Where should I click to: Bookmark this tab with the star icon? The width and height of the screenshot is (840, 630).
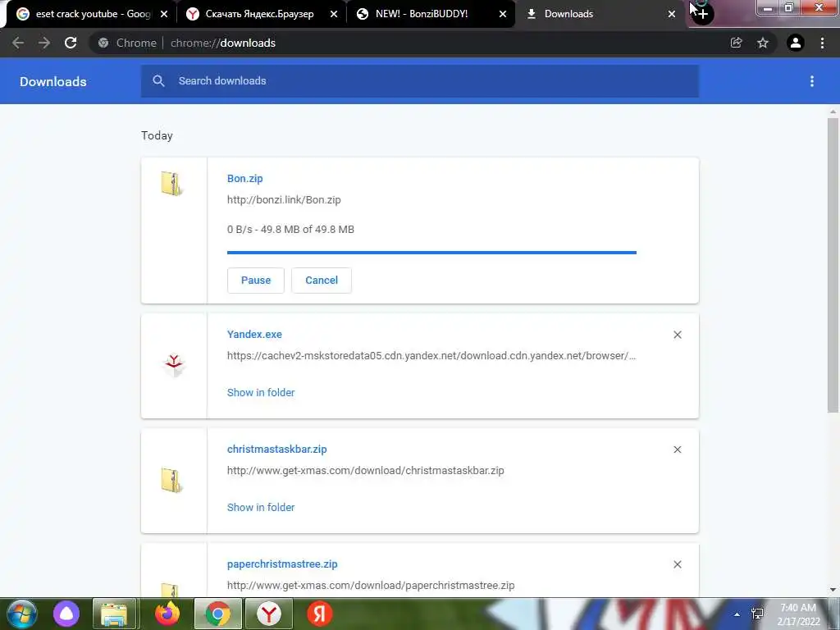coord(763,43)
